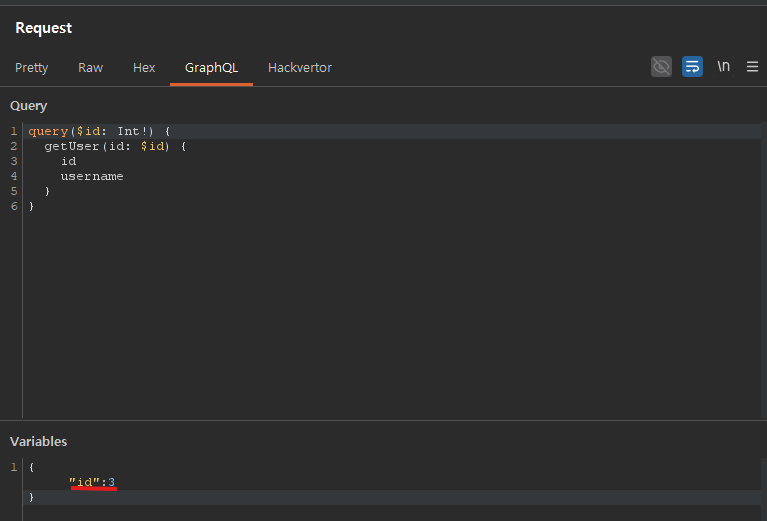This screenshot has height=521, width=767.
Task: Switch to the Pretty tab
Action: (31, 68)
